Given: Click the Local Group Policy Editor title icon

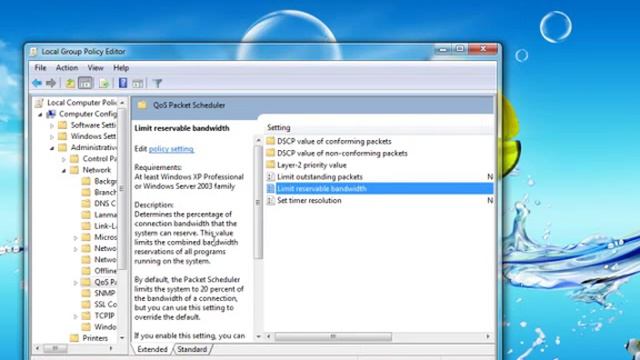Looking at the screenshot, I should (x=34, y=52).
